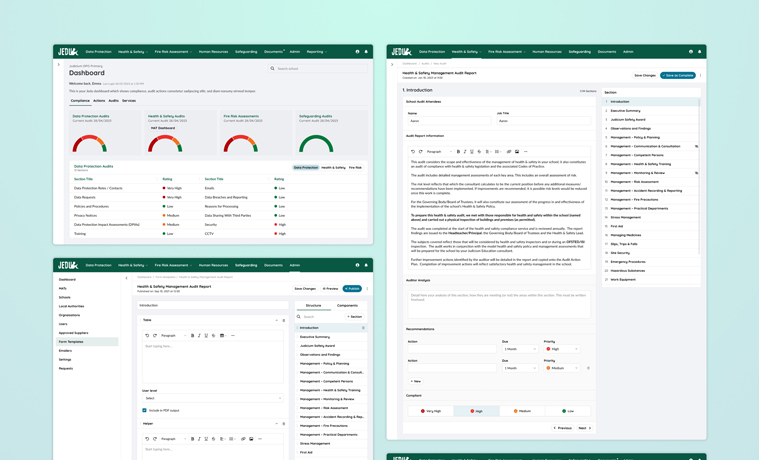This screenshot has width=759, height=460.
Task: Delete the Table block via its trash icon
Action: (284, 320)
